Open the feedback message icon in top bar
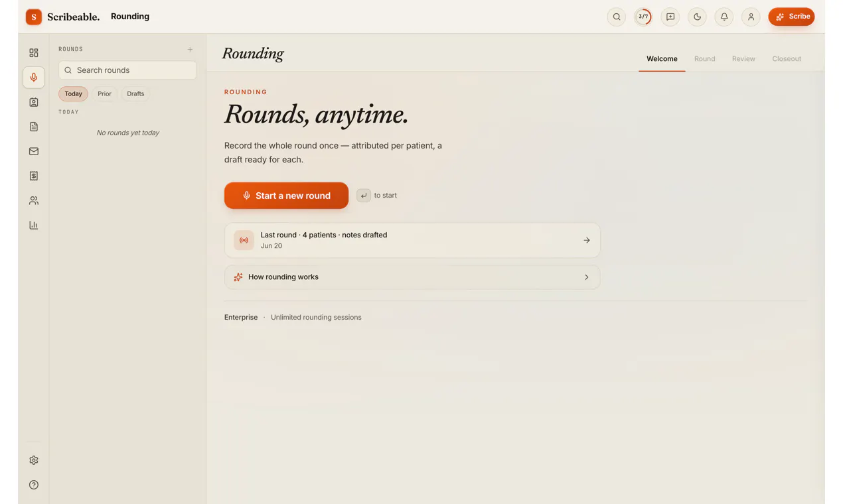Screen dimensions: 843x504 click(670, 17)
